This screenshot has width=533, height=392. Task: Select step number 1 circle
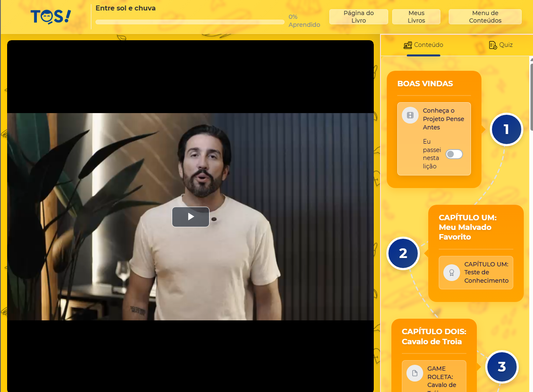(x=506, y=129)
